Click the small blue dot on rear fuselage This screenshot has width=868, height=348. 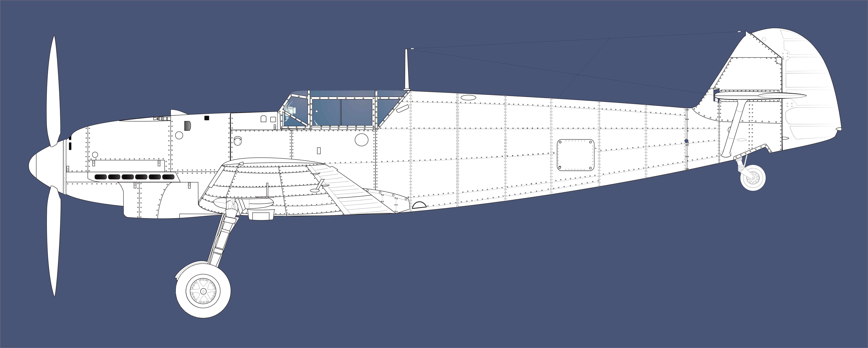pos(686,141)
